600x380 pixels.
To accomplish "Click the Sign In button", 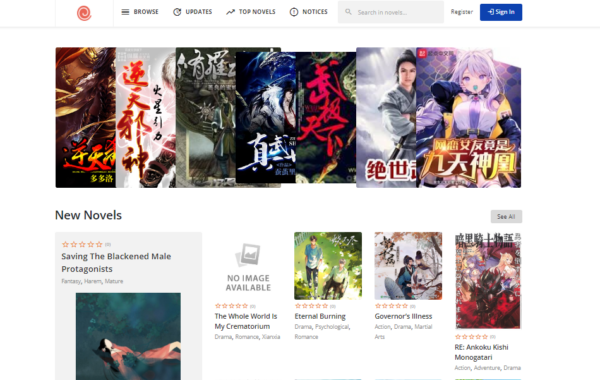I will [501, 12].
